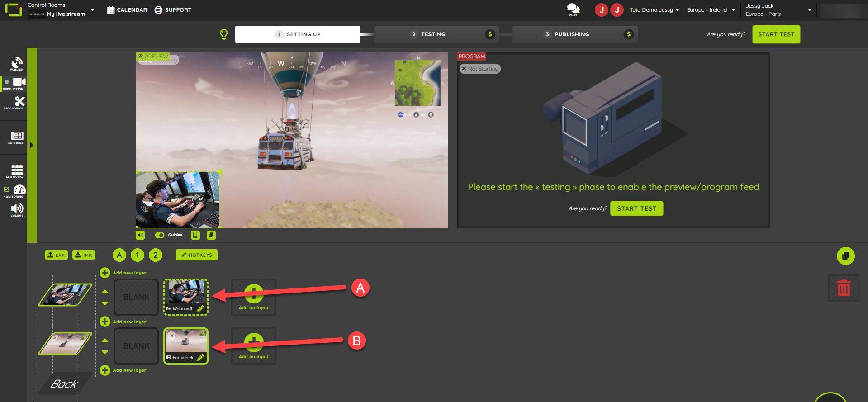Image resolution: width=868 pixels, height=402 pixels.
Task: Click the second red J avatar
Action: click(x=617, y=10)
